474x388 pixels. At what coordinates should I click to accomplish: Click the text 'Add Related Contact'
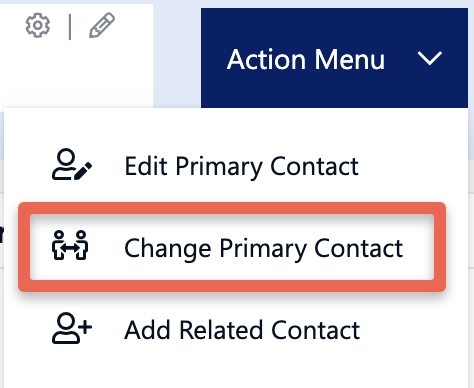242,330
